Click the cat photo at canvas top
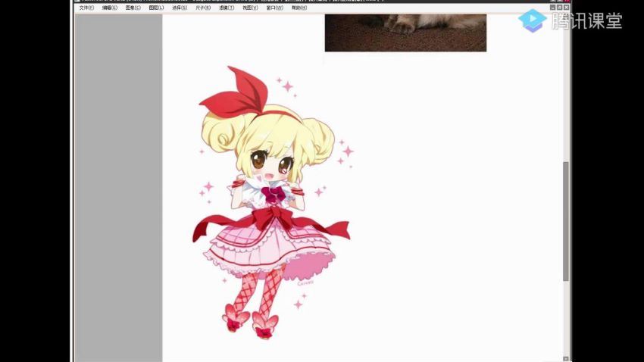 click(x=405, y=33)
